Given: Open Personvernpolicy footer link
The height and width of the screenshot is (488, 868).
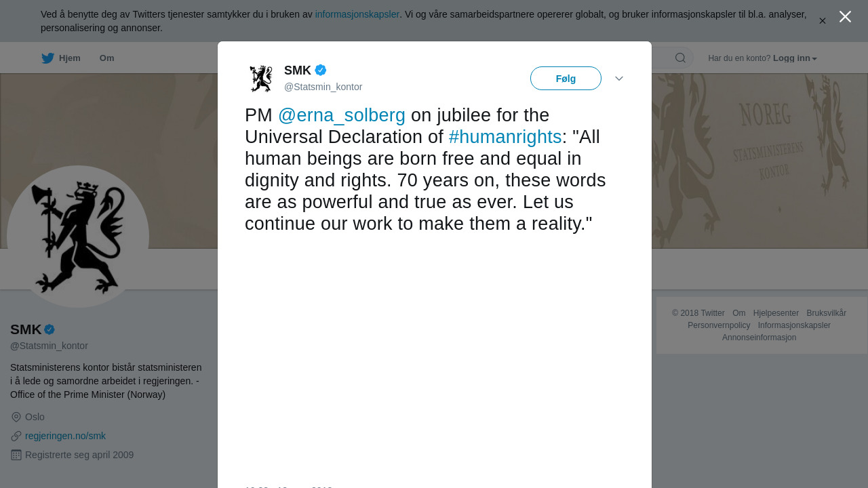Looking at the screenshot, I should point(719,325).
